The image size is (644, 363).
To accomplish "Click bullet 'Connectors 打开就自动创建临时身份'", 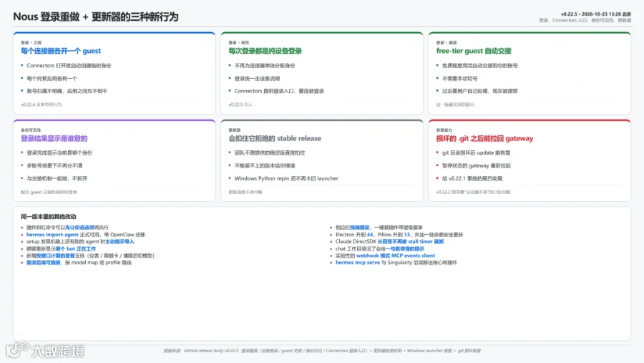I will (x=69, y=65).
